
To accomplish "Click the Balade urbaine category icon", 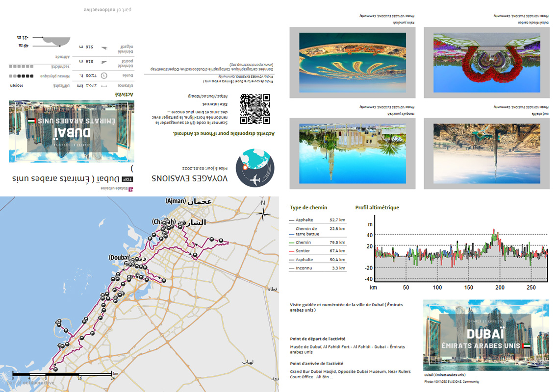I will [130, 189].
